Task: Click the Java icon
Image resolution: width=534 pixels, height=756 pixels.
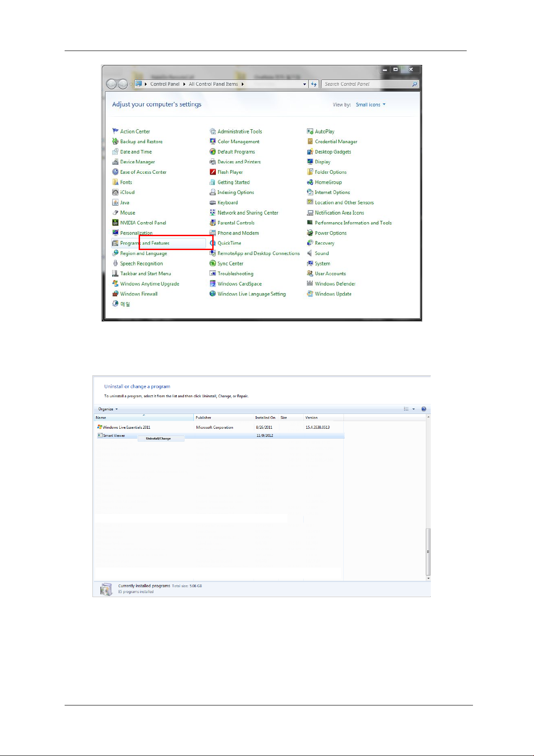Action: (x=115, y=202)
